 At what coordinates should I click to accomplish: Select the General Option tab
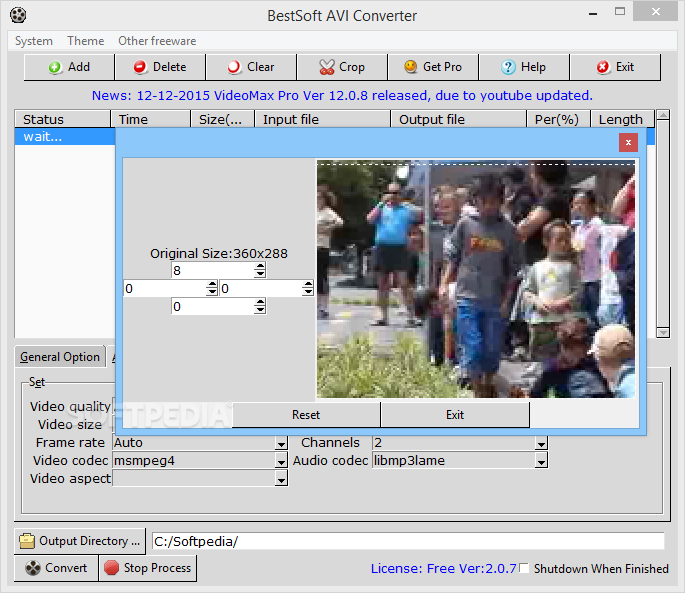click(x=60, y=357)
